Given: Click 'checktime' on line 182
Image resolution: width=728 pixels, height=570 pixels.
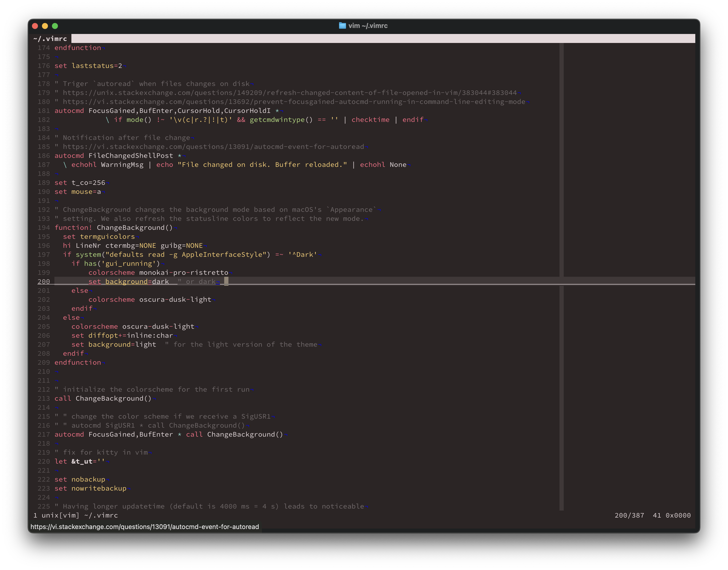Looking at the screenshot, I should pyautogui.click(x=370, y=120).
